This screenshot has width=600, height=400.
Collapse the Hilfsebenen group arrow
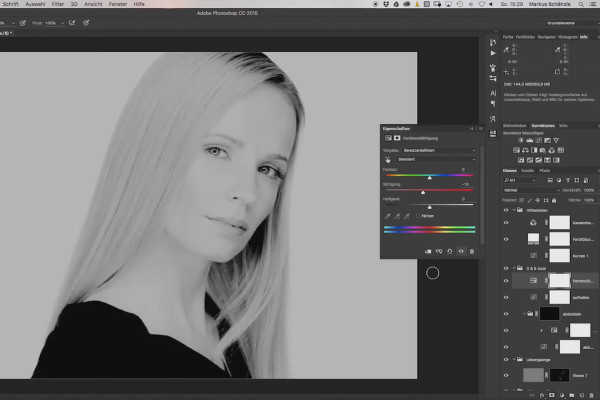514,210
